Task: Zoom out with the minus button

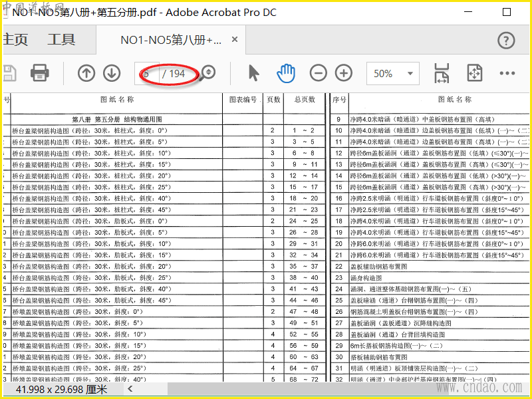Action: pos(319,73)
